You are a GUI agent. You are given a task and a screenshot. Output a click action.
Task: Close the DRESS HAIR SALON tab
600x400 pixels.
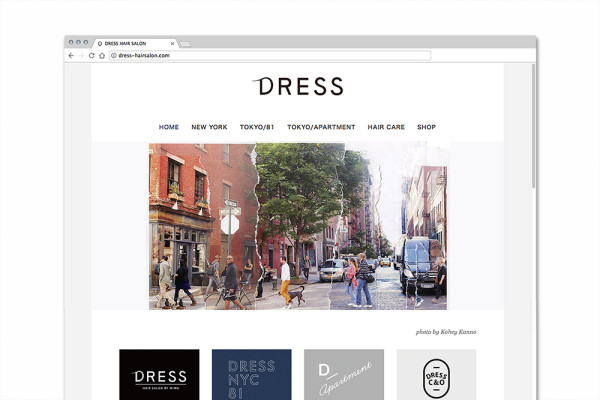click(x=172, y=44)
